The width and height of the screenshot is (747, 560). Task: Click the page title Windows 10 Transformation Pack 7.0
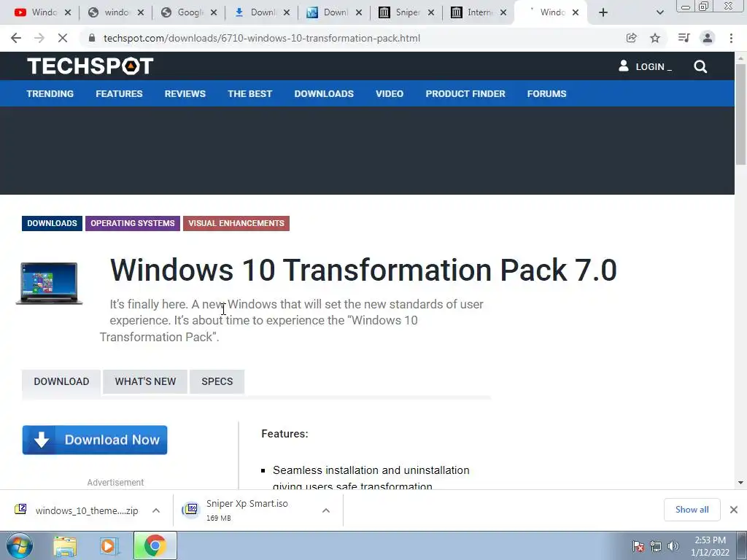363,270
